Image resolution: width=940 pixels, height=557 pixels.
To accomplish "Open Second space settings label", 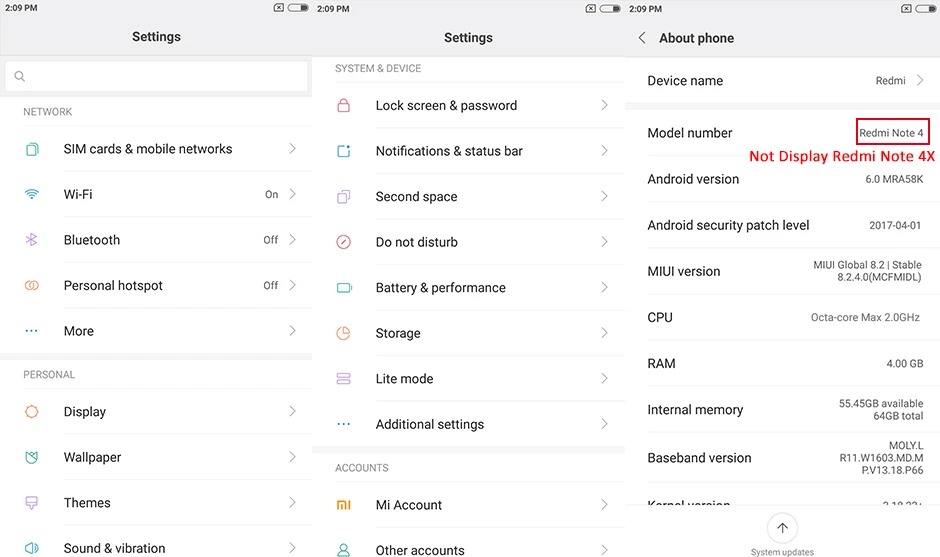I will pyautogui.click(x=417, y=197).
